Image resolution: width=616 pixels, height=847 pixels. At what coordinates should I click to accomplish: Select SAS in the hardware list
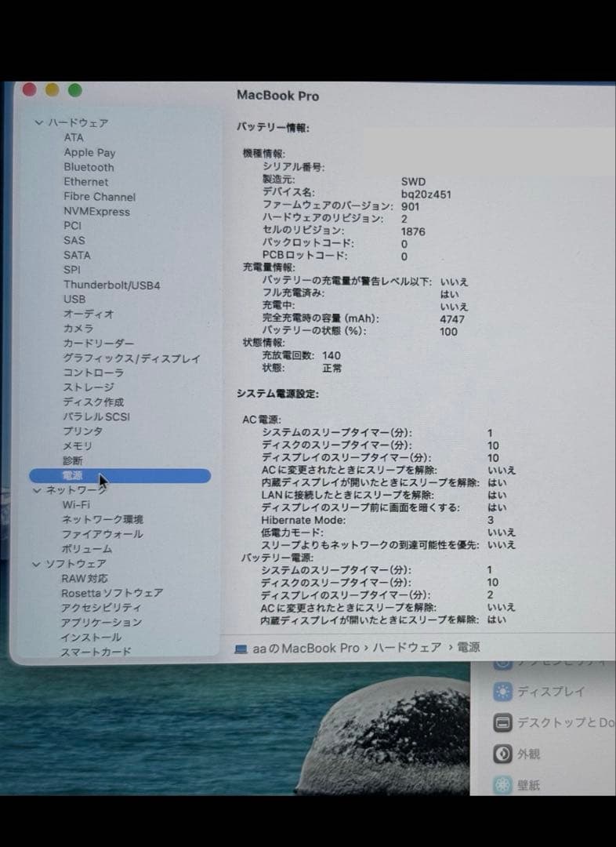pos(74,241)
